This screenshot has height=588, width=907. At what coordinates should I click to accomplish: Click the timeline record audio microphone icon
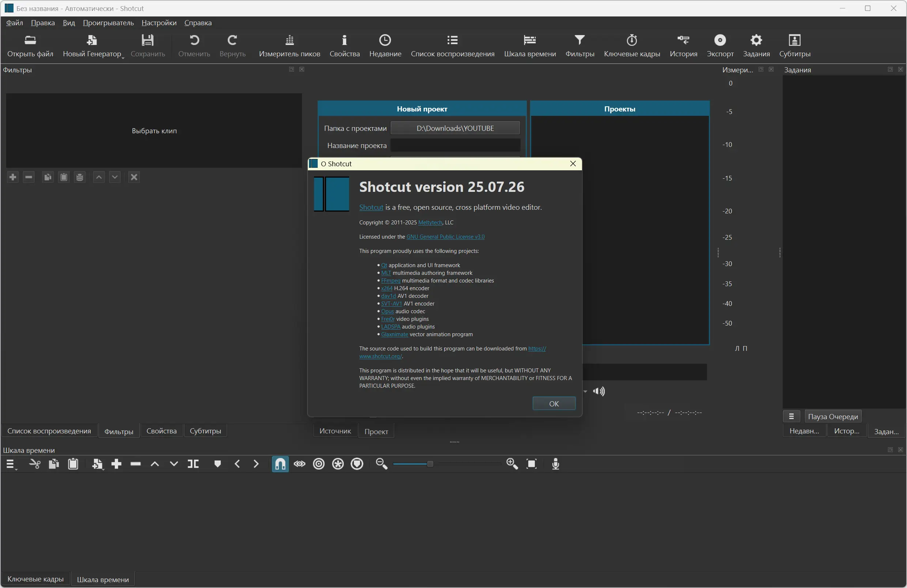(x=555, y=464)
